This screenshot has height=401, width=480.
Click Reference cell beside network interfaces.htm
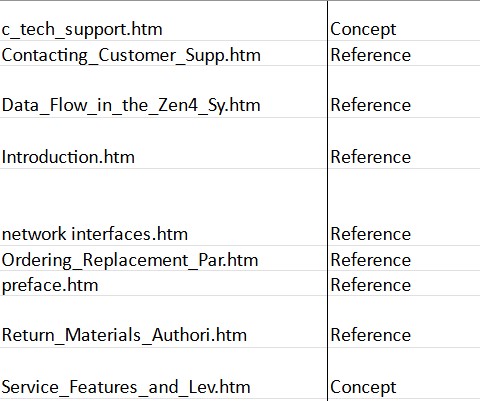404,207
